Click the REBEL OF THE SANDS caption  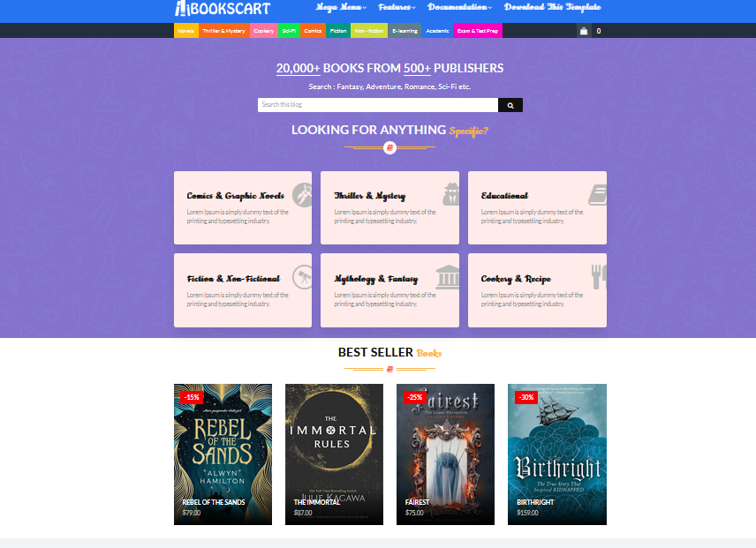coord(214,502)
